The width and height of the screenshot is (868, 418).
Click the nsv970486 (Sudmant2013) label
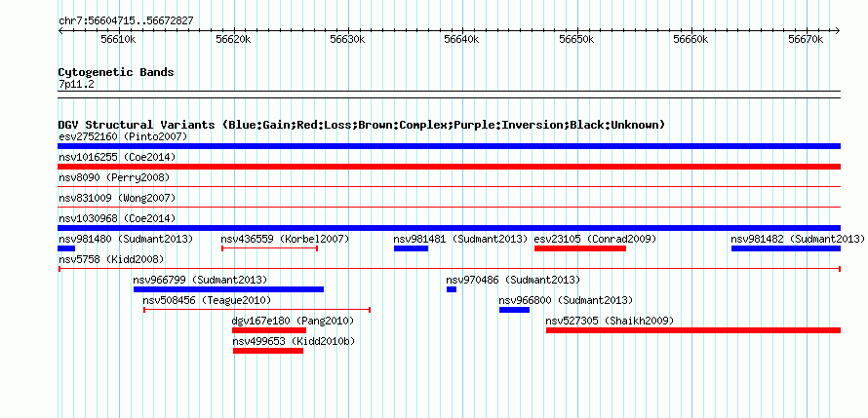513,280
